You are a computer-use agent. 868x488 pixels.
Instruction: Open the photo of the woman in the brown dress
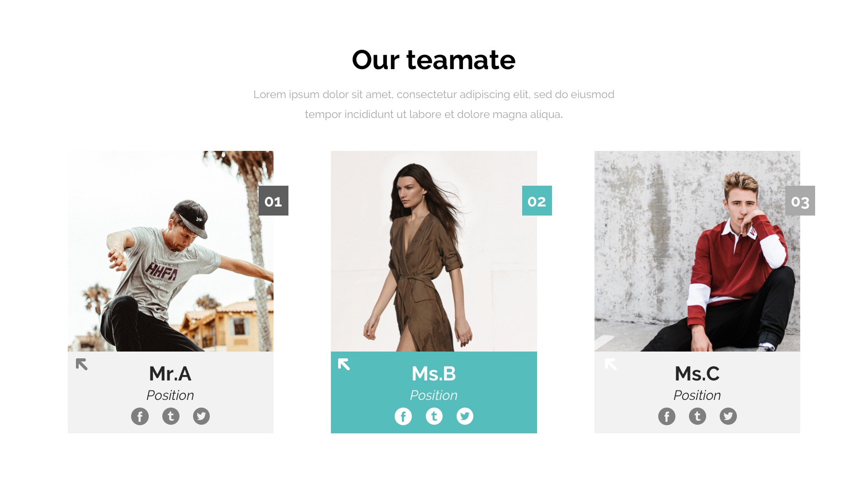434,251
